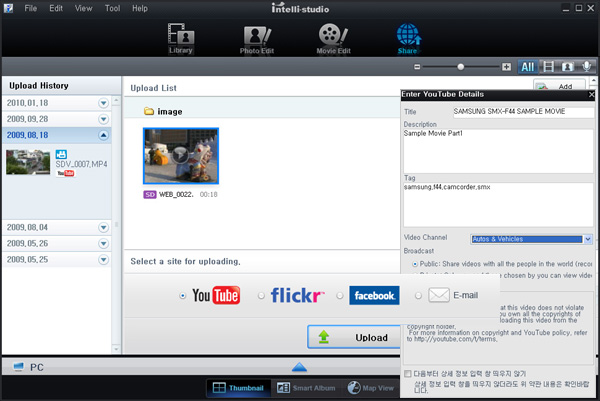Switch to Smart Album tab
The width and height of the screenshot is (600, 401).
[306, 388]
